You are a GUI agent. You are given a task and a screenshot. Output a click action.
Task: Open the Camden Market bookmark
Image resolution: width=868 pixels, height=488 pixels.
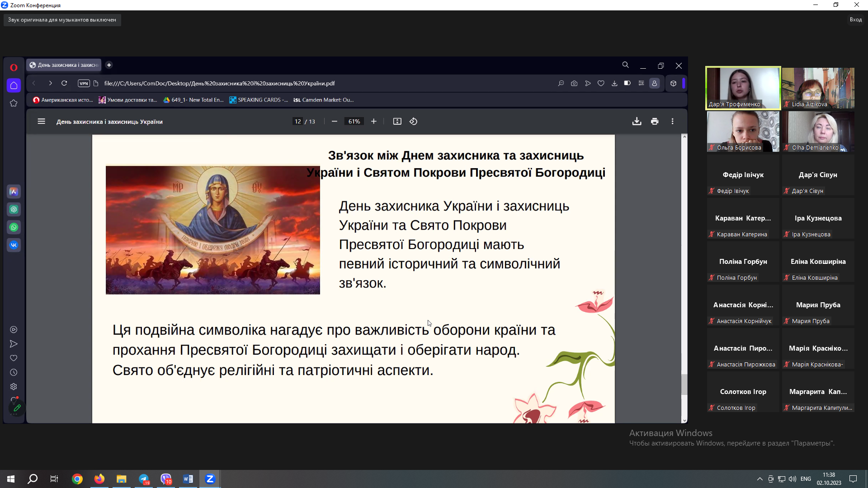coord(324,100)
